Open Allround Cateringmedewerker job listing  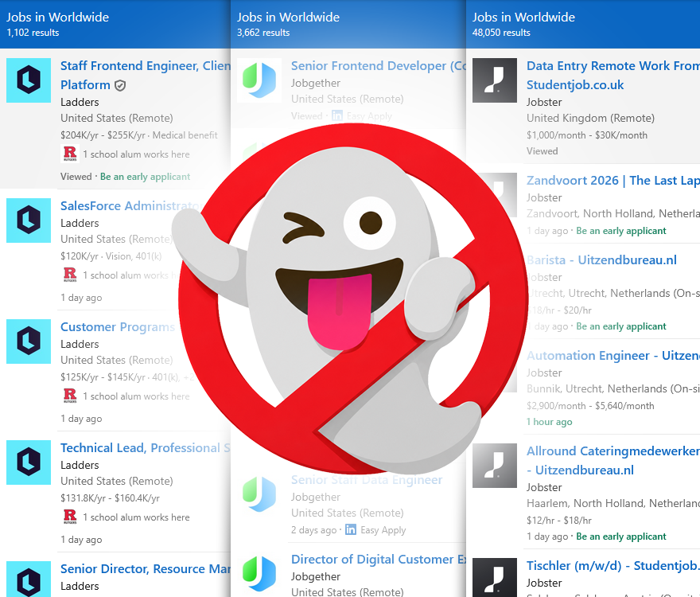click(613, 461)
